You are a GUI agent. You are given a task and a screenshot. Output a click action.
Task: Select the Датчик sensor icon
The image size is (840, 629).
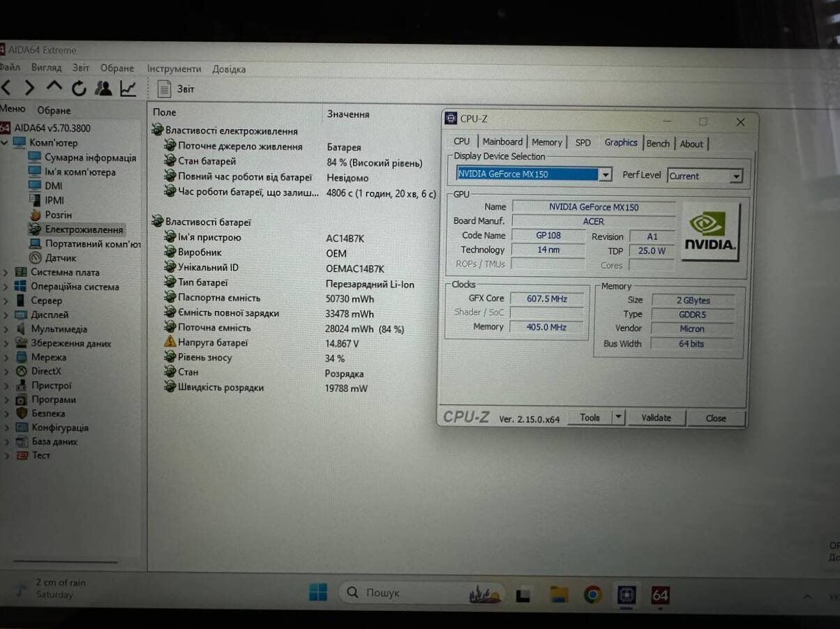coord(34,258)
